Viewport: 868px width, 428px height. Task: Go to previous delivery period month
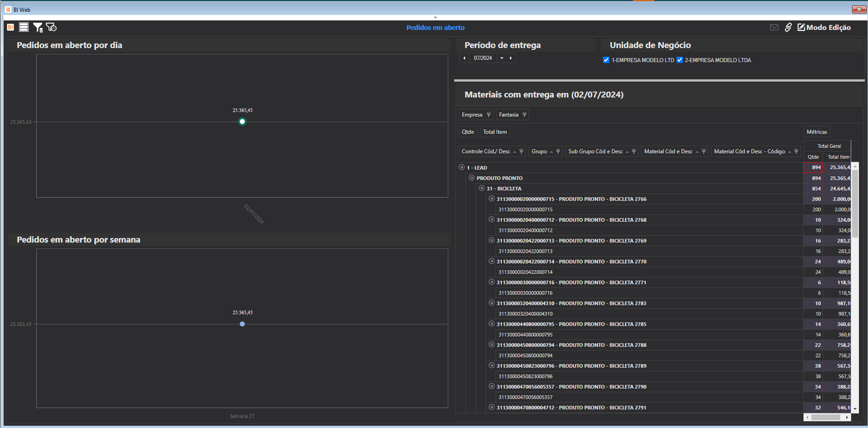tap(464, 58)
